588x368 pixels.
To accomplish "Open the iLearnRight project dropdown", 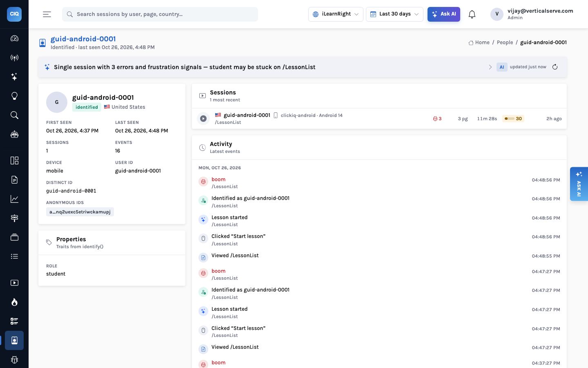I will 336,14.
